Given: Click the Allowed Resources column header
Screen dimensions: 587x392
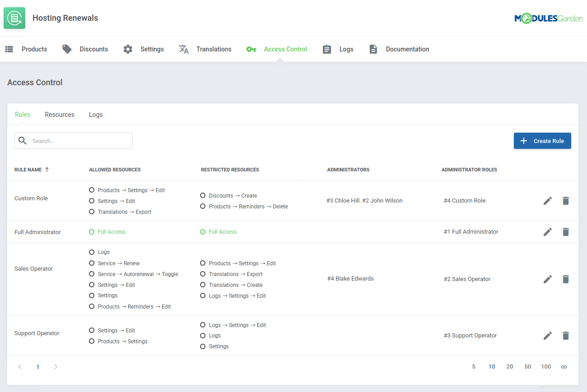Looking at the screenshot, I should pos(115,170).
